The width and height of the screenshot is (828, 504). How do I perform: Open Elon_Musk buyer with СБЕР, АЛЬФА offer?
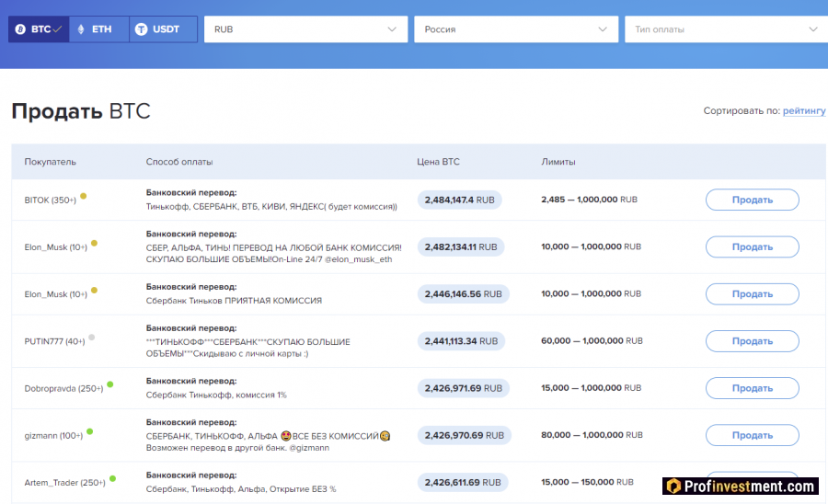pyautogui.click(x=55, y=247)
